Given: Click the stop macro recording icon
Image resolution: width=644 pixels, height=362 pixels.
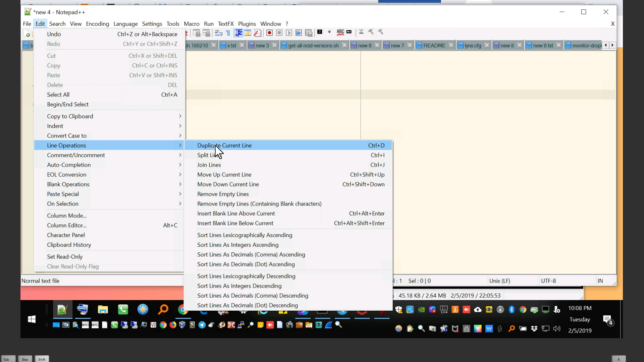Looking at the screenshot, I should (279, 33).
